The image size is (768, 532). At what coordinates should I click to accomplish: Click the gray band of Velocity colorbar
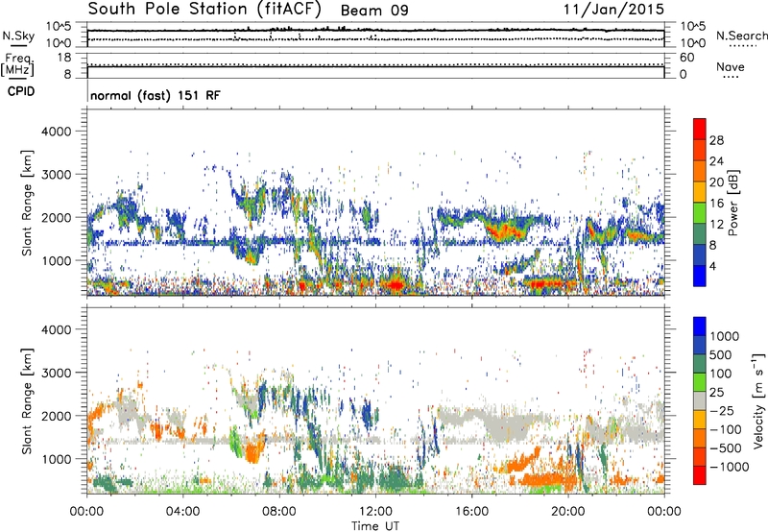[700, 401]
